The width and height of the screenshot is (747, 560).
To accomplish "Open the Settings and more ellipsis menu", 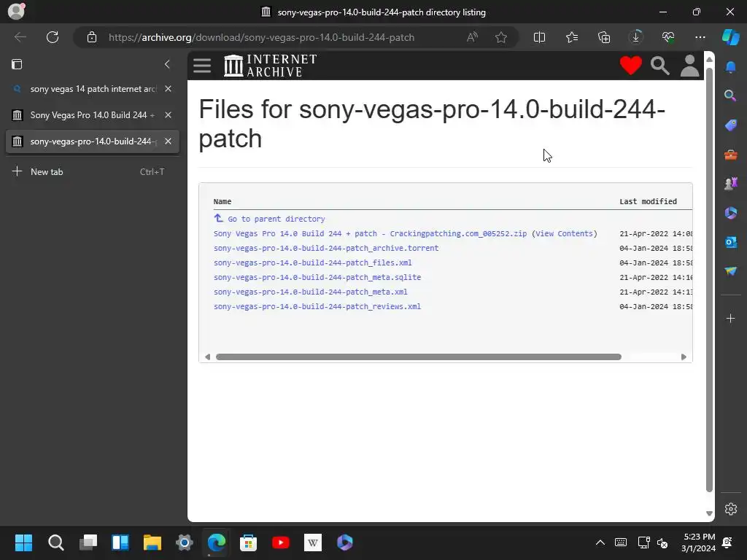I will click(700, 37).
